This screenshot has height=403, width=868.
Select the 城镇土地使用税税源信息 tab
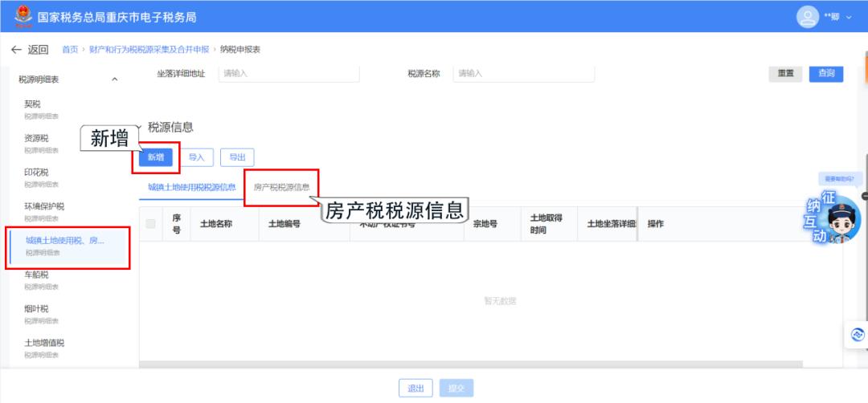coord(191,187)
